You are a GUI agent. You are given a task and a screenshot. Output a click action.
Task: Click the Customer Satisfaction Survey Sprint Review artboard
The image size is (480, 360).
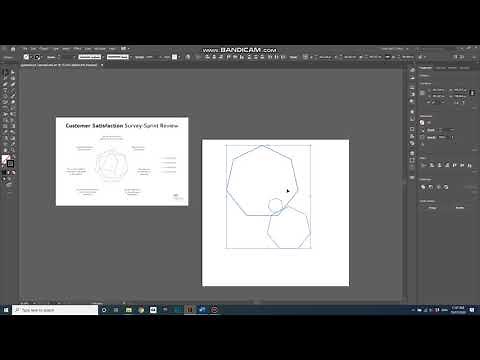pos(122,161)
